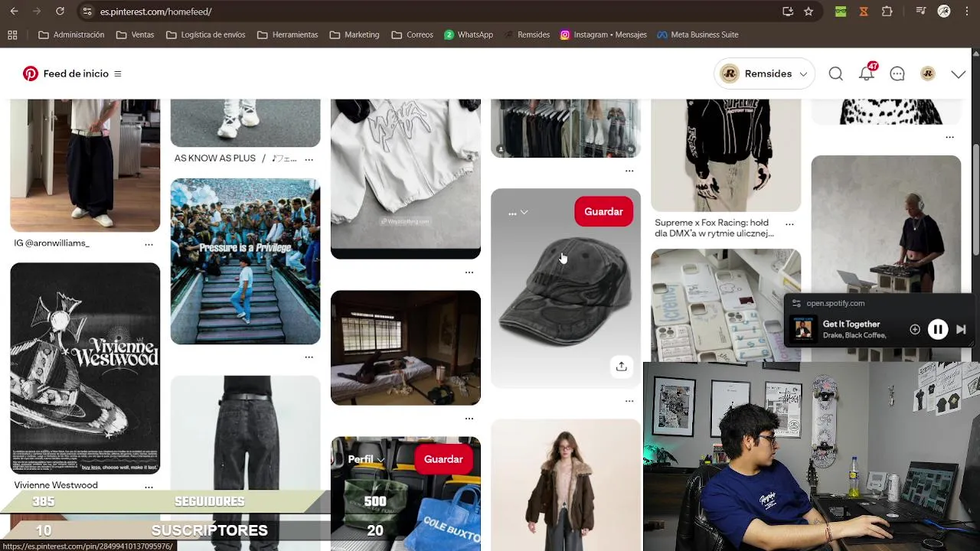Viewport: 980px width, 551px height.
Task: Open more options below the gray cap pin
Action: [x=629, y=400]
